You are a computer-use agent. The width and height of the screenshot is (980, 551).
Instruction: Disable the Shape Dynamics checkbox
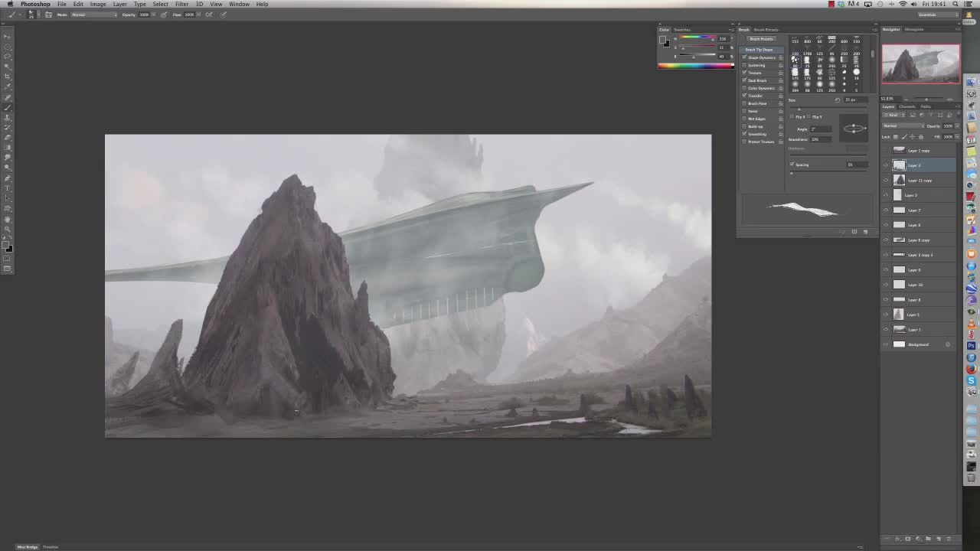744,57
